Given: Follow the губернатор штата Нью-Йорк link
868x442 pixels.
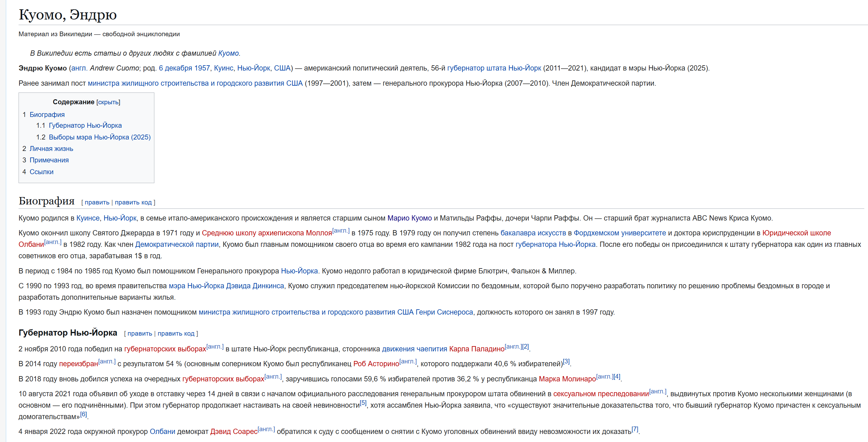Looking at the screenshot, I should [494, 68].
